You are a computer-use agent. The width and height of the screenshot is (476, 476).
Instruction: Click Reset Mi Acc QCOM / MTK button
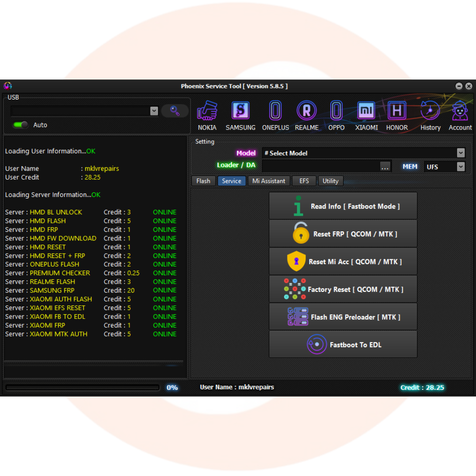343,261
